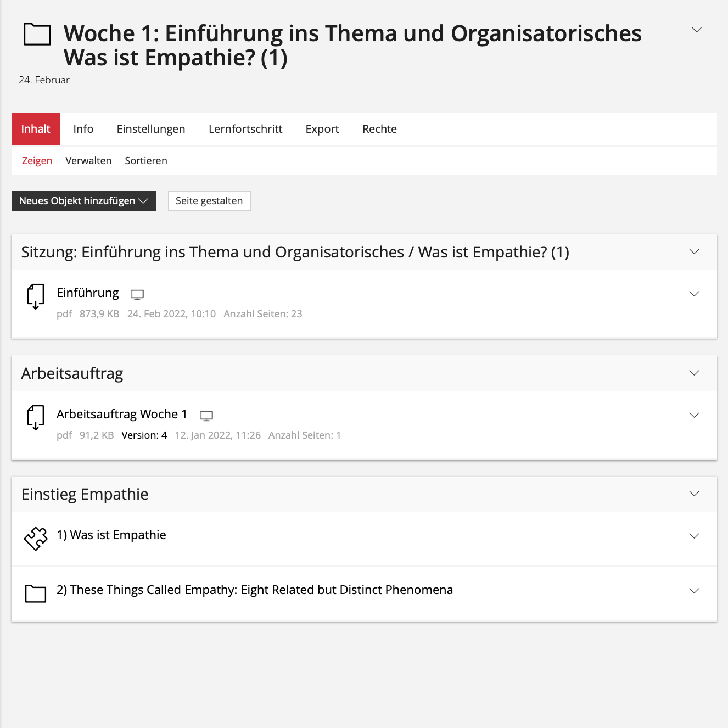Expand the Einstieg Empathie block actions menu
Screen dimensions: 728x728
(694, 494)
